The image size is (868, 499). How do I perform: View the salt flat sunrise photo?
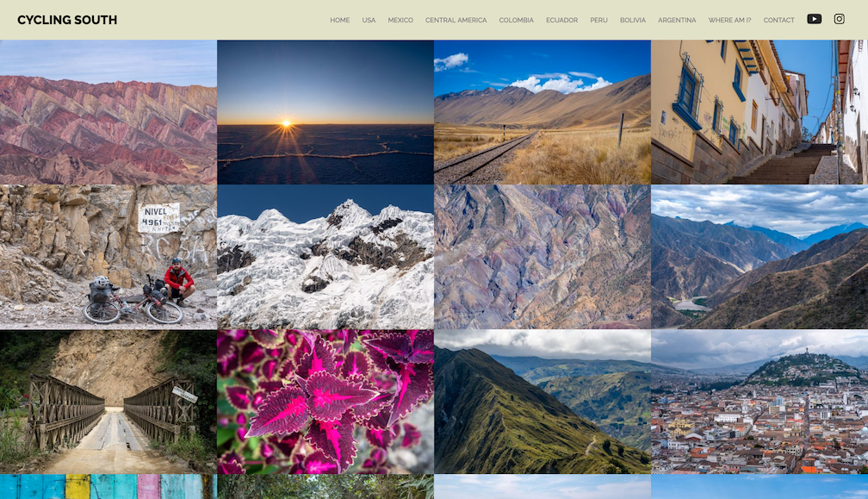(x=325, y=112)
